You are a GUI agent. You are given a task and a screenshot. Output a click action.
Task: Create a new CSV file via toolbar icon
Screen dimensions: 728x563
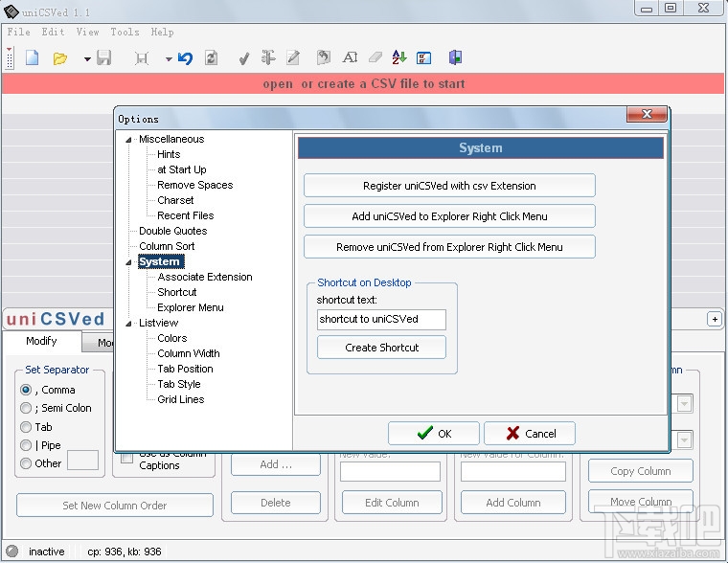pos(32,58)
